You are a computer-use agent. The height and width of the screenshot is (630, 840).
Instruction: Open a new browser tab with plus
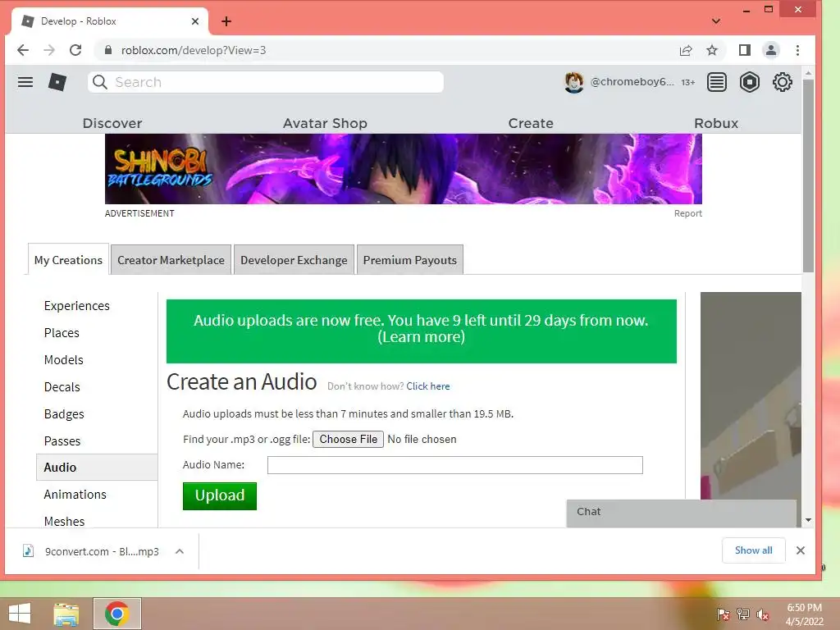coord(226,21)
